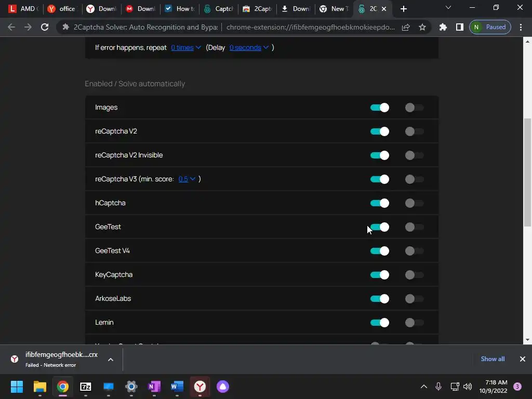Viewport: 532px width, 399px height.
Task: Open notification count badge
Action: point(517,387)
